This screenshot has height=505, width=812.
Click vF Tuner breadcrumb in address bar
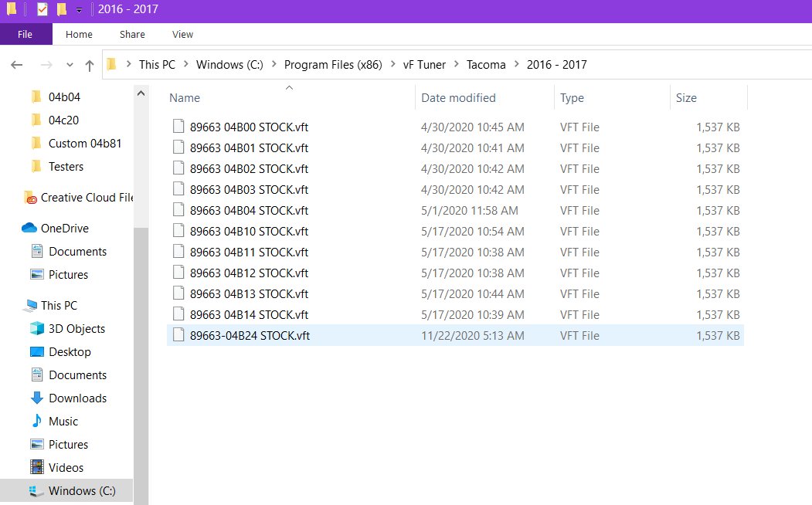pyautogui.click(x=424, y=65)
